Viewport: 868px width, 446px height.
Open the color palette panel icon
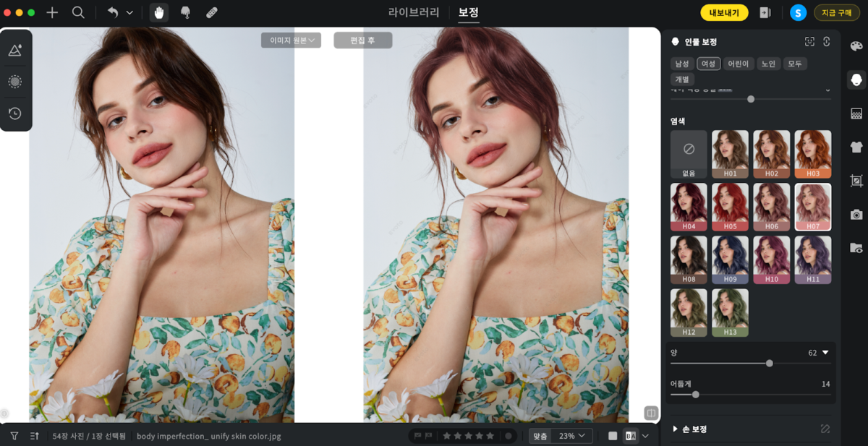(856, 46)
